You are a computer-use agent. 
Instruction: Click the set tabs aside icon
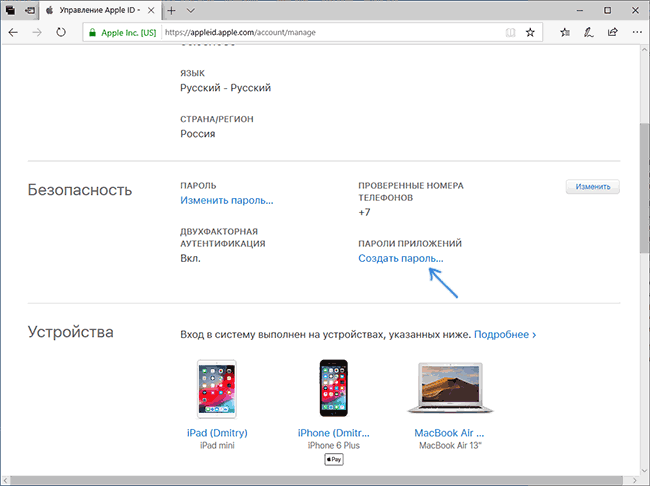tap(30, 11)
